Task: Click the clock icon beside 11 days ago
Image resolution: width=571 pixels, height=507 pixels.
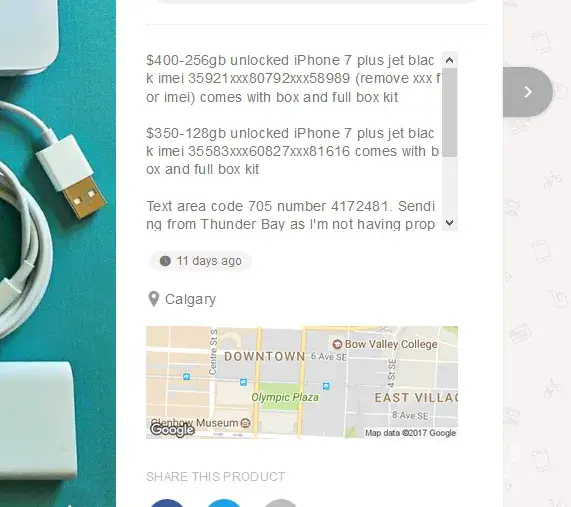Action: 165,261
